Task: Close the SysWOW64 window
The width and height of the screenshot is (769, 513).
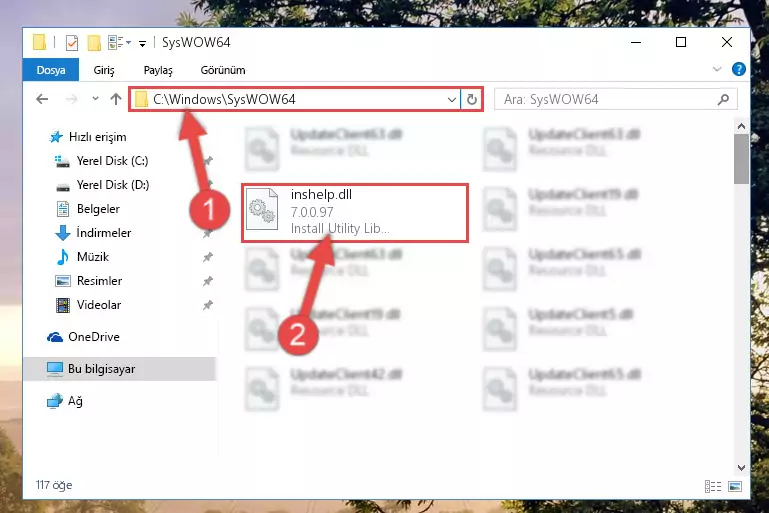Action: 727,42
